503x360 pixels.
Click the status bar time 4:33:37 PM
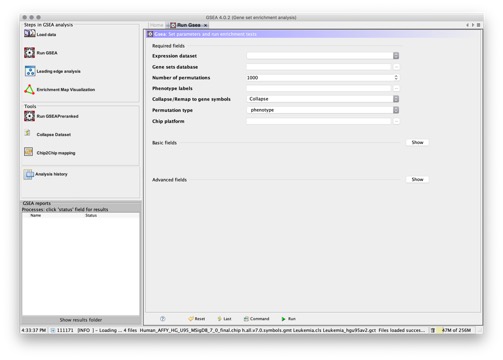(34, 330)
